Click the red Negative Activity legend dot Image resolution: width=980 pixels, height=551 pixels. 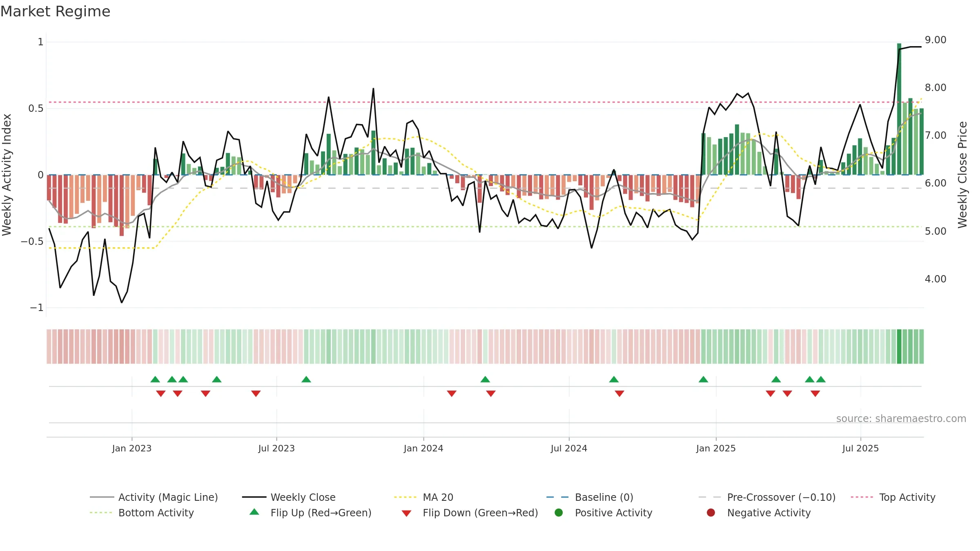pos(711,512)
